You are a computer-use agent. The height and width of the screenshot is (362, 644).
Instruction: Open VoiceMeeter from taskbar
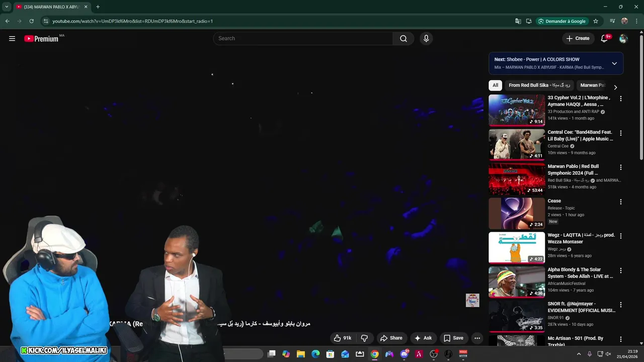click(463, 354)
